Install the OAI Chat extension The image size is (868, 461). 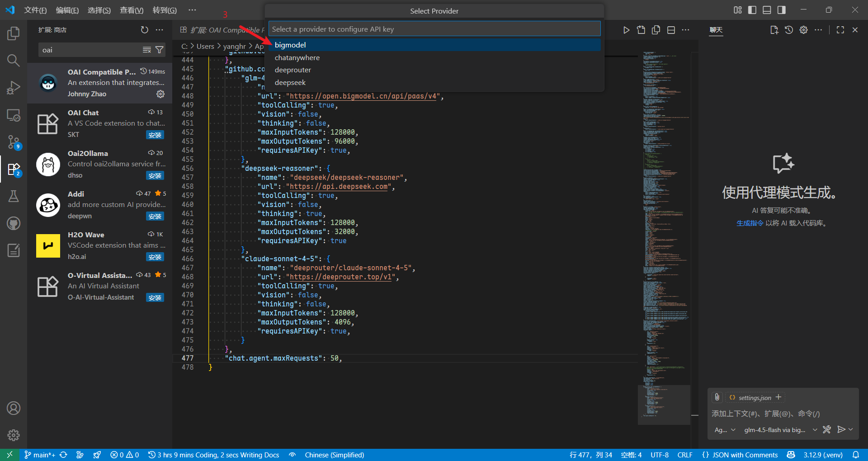pyautogui.click(x=155, y=135)
